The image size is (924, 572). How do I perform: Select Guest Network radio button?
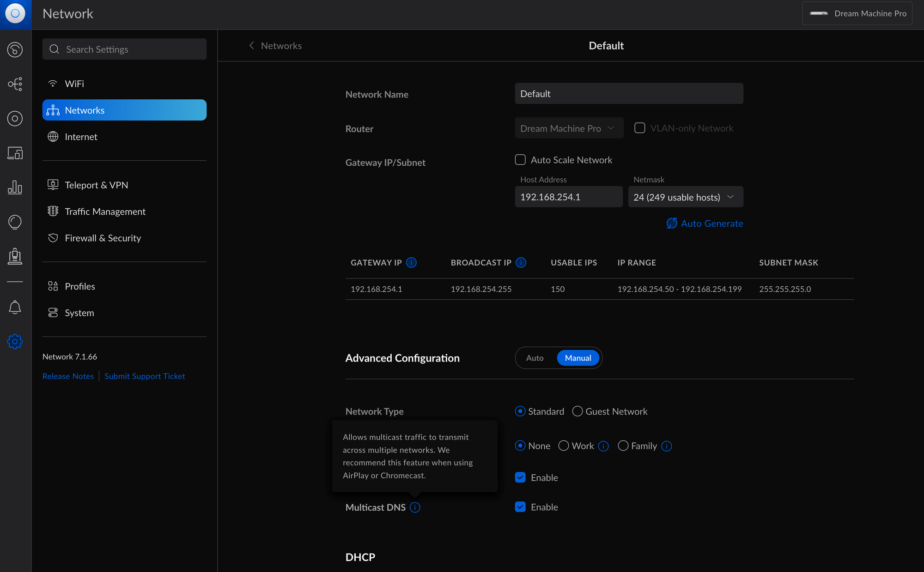click(x=577, y=411)
